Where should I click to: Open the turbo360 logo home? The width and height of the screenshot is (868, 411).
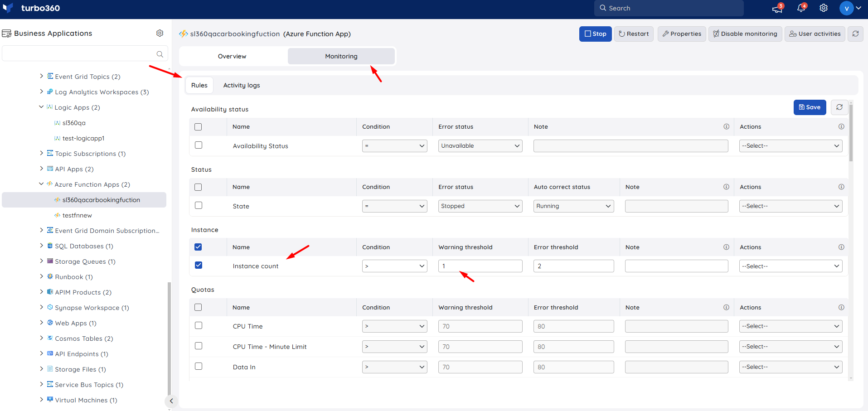click(x=31, y=8)
